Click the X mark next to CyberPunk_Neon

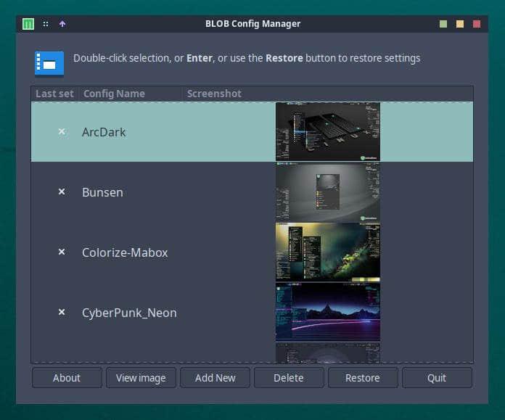point(62,313)
